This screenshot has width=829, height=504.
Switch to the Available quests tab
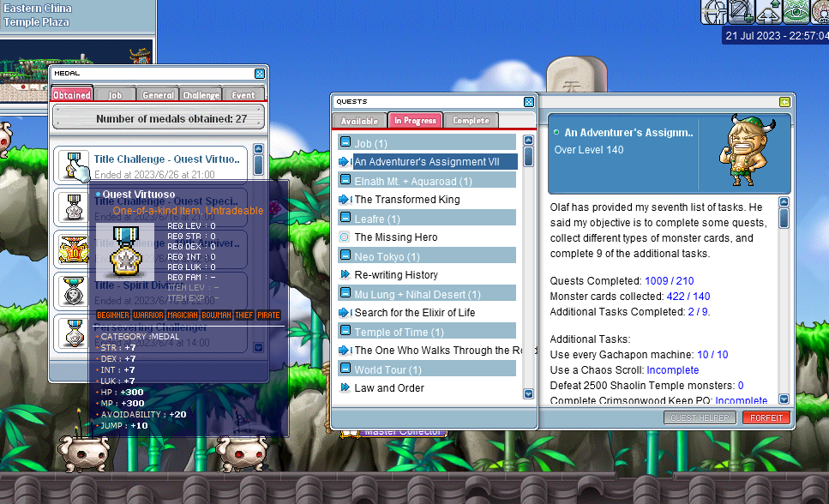[358, 121]
